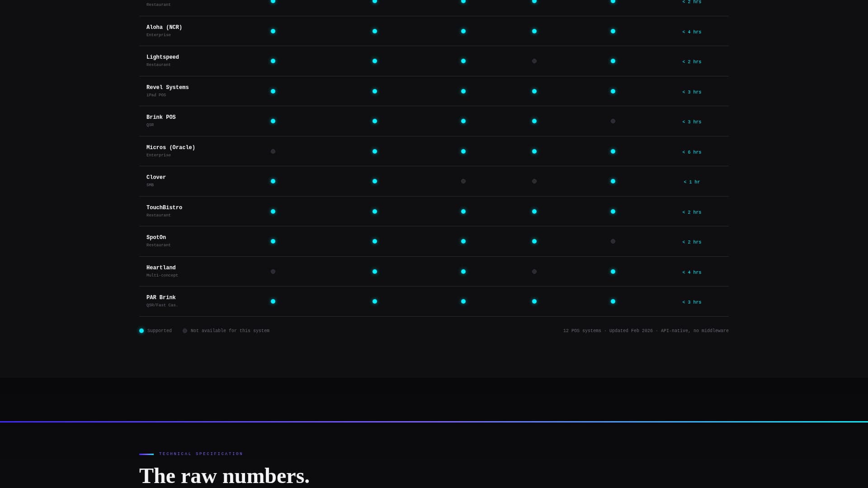This screenshot has width=868, height=488.
Task: Click '< 4 hrs' in Heartland row
Action: point(692,272)
